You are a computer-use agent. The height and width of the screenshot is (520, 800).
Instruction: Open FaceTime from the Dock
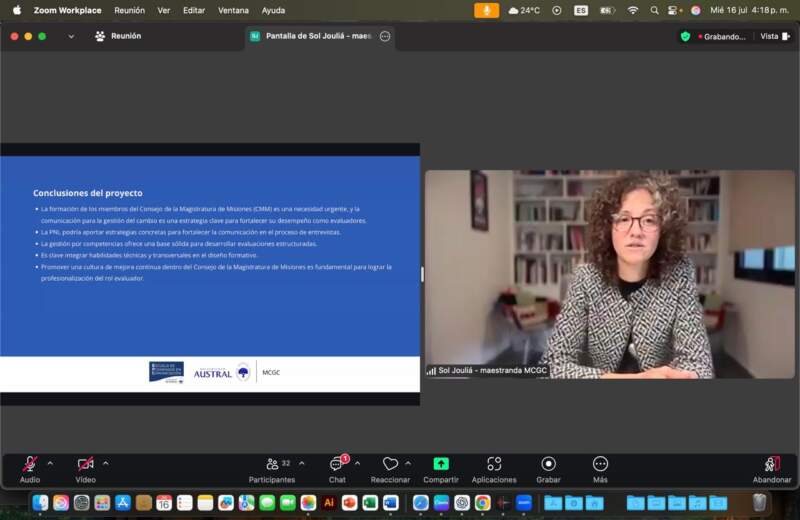[288, 503]
